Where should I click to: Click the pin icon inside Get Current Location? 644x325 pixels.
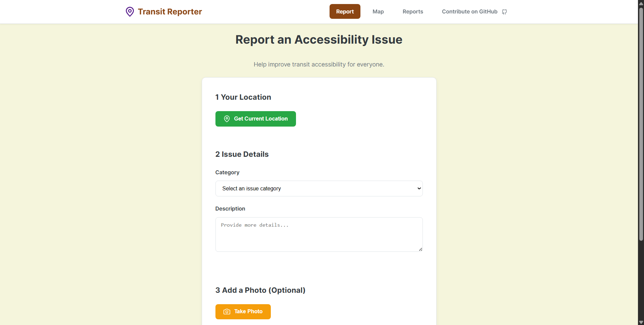pos(227,119)
